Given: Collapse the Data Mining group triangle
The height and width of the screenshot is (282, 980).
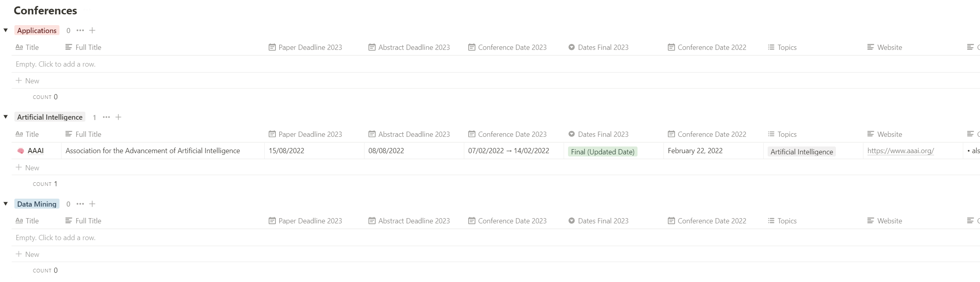Looking at the screenshot, I should (6, 204).
